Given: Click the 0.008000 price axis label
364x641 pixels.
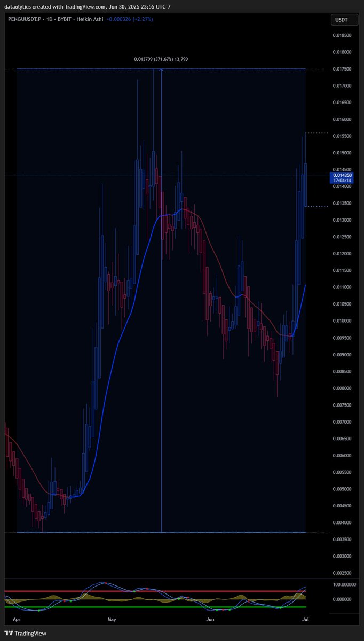Looking at the screenshot, I should click(342, 388).
